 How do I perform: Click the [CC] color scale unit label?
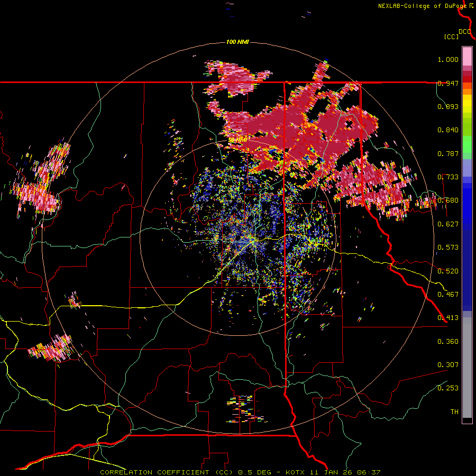pos(451,36)
